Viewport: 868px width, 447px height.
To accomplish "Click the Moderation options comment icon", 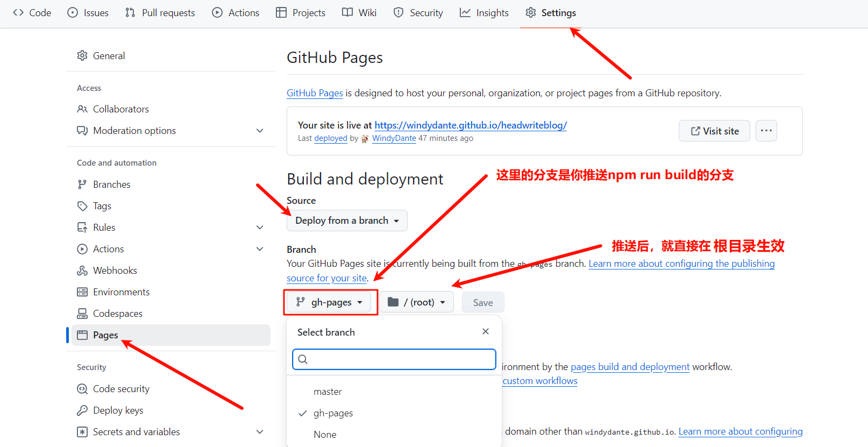I will pyautogui.click(x=82, y=131).
